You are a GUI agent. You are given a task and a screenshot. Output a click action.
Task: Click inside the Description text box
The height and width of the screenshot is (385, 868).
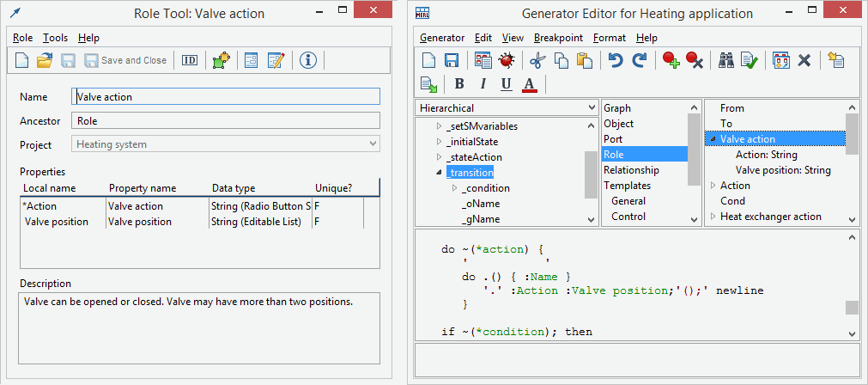coord(200,328)
